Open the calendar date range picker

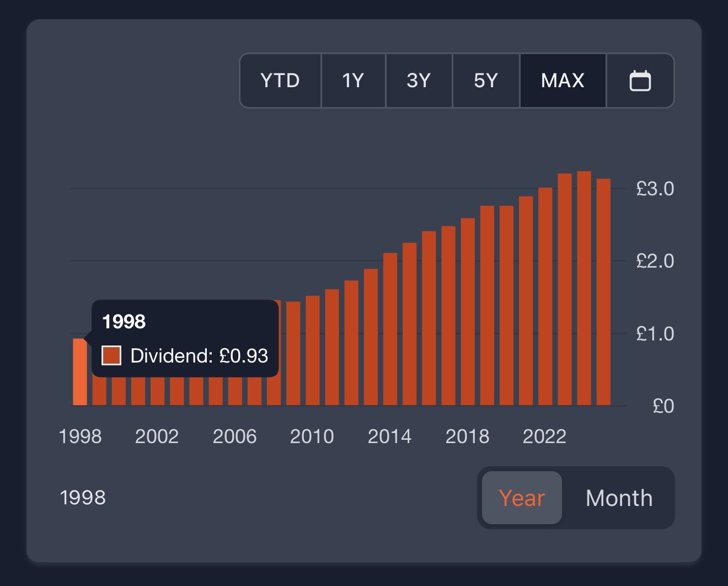pos(640,81)
